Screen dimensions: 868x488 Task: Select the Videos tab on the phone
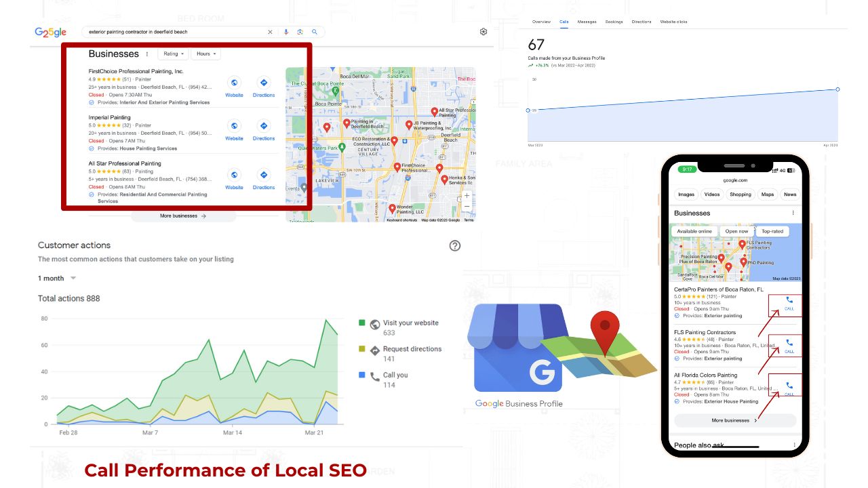(712, 195)
